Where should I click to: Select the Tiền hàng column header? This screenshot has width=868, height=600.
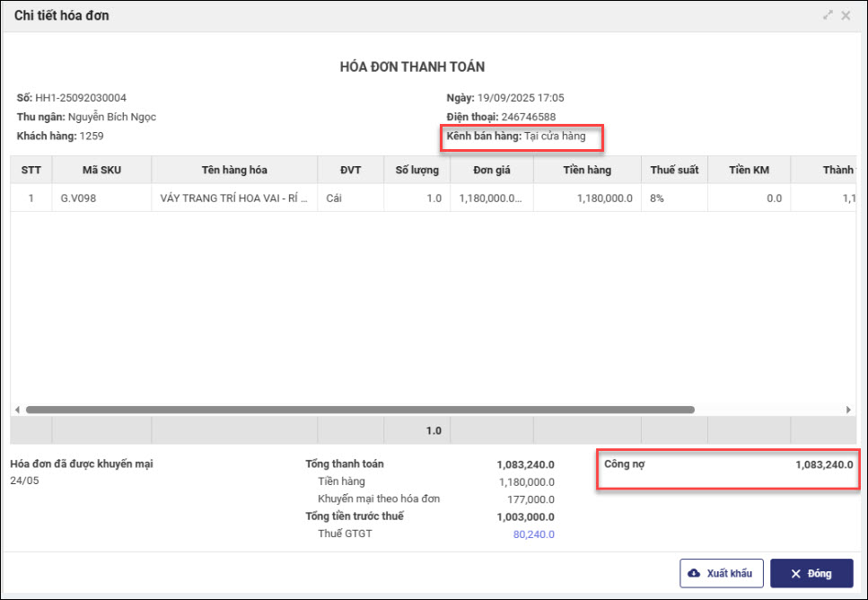pyautogui.click(x=587, y=171)
